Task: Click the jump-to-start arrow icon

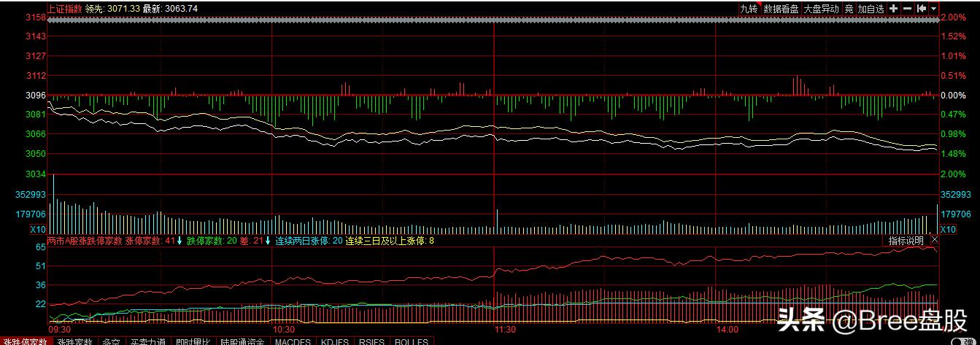Action: pos(921,9)
